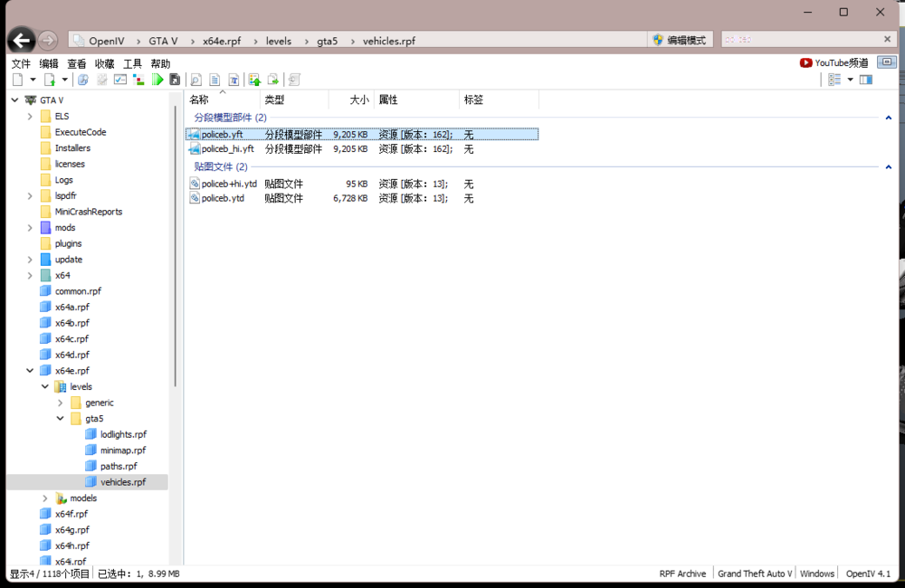Collapse the x64e.rpf tree node
Screen dimensions: 905x588
[x=30, y=371]
